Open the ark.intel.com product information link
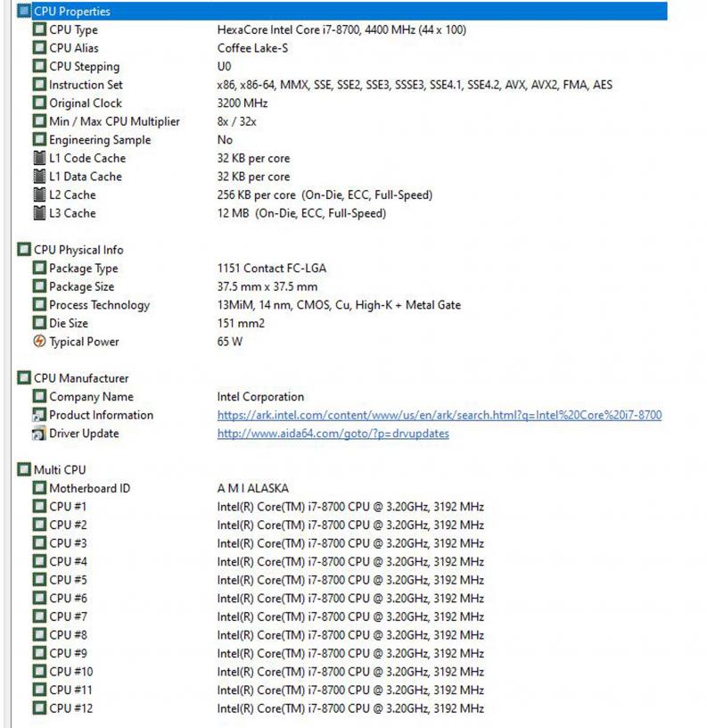 click(x=440, y=415)
